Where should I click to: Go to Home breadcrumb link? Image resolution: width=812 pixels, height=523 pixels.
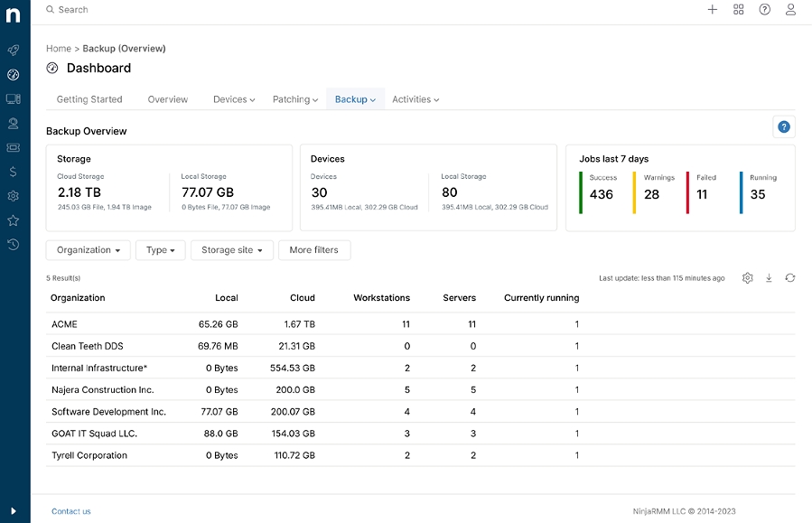coord(59,48)
